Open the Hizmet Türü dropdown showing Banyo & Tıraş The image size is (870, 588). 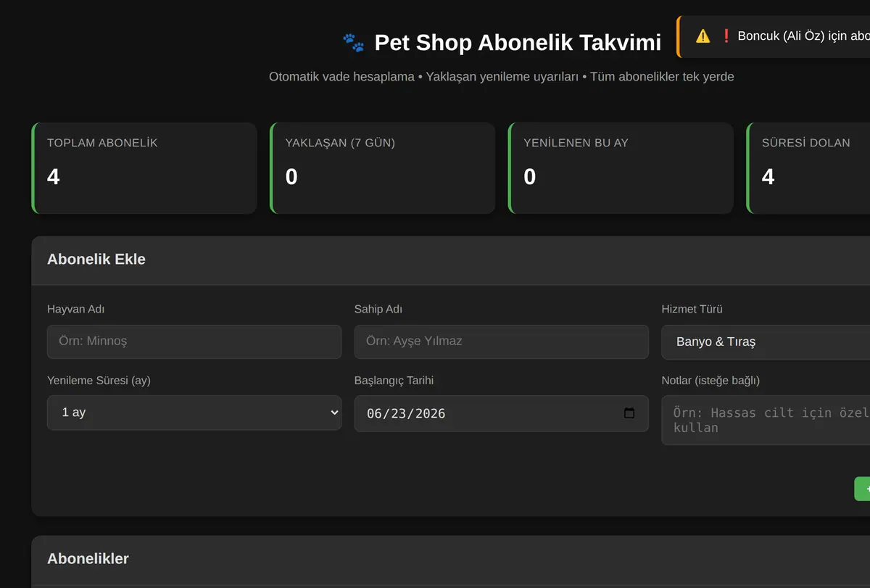(x=766, y=341)
